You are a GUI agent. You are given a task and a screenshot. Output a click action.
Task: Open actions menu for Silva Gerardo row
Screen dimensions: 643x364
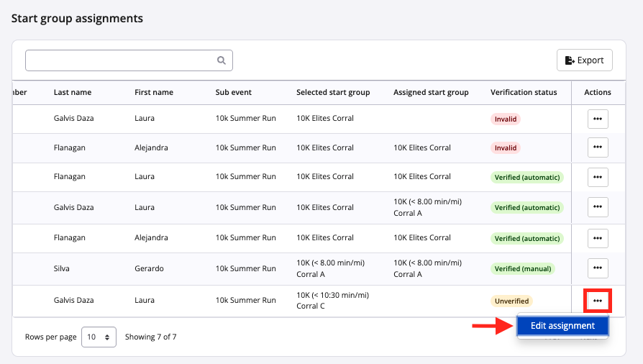click(x=597, y=268)
